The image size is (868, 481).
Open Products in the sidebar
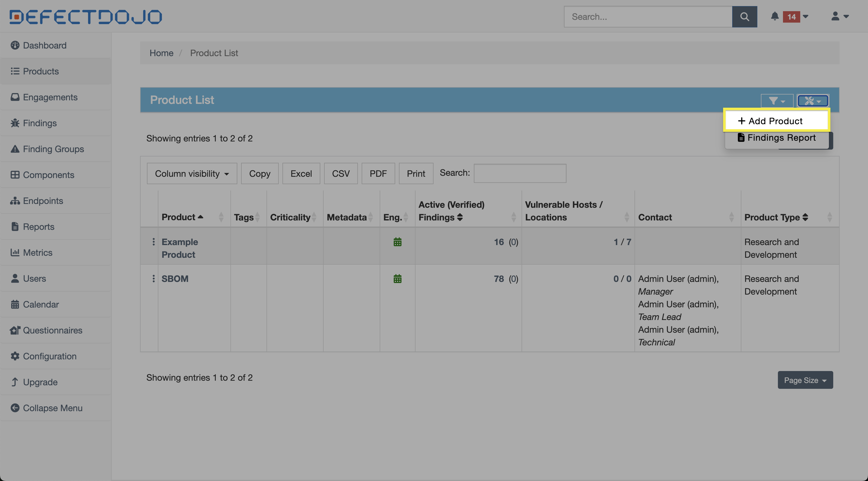(x=56, y=71)
